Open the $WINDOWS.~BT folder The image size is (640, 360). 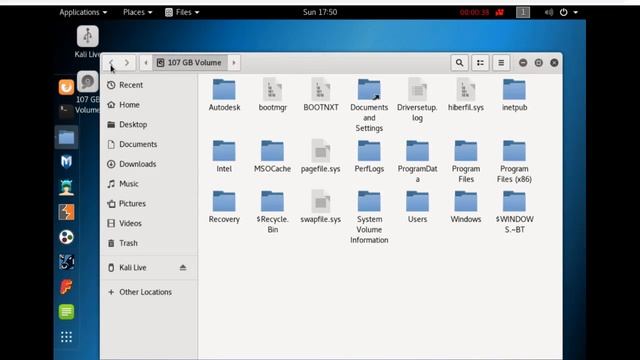(x=514, y=212)
